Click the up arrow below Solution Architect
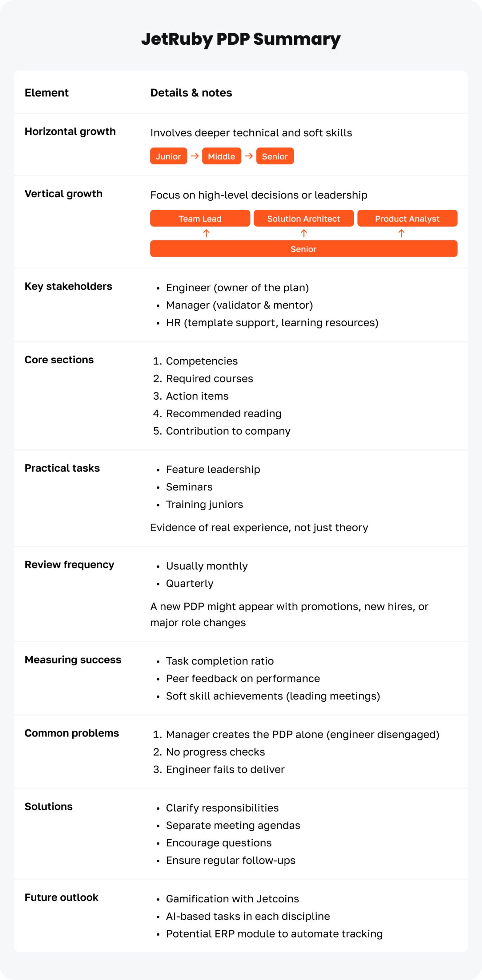Screen dimensions: 482x980 click(x=304, y=233)
